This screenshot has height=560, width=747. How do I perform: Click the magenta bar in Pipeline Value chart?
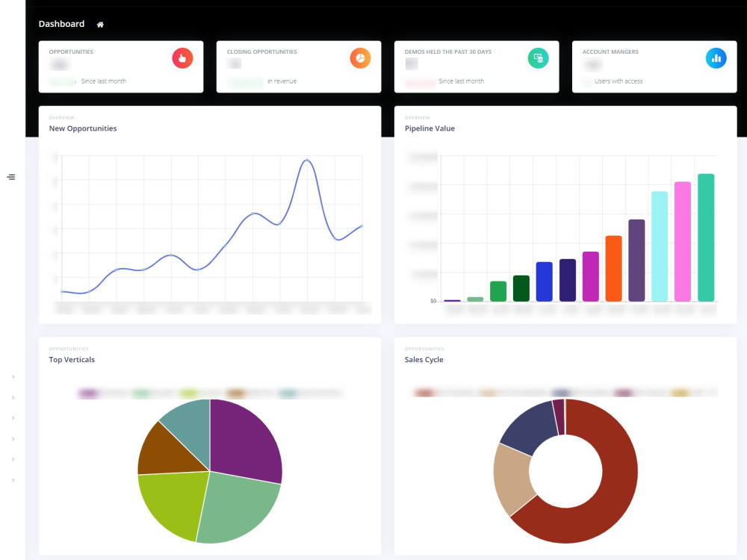click(591, 277)
